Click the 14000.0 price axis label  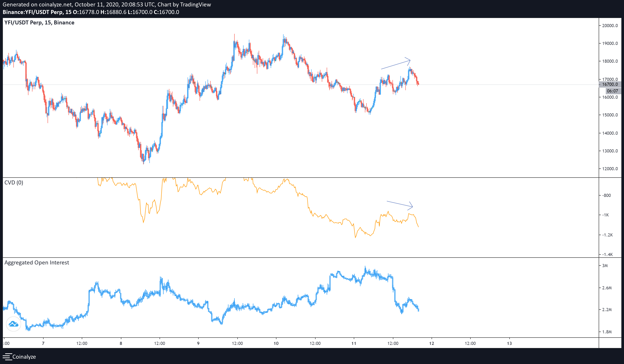[x=610, y=133]
